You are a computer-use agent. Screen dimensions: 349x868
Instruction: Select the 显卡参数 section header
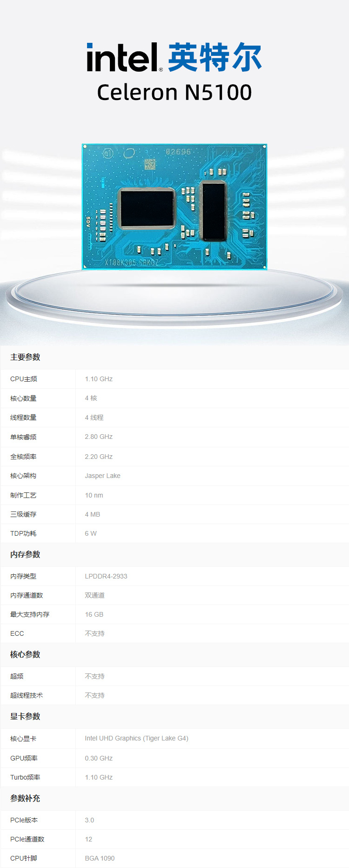click(x=25, y=716)
